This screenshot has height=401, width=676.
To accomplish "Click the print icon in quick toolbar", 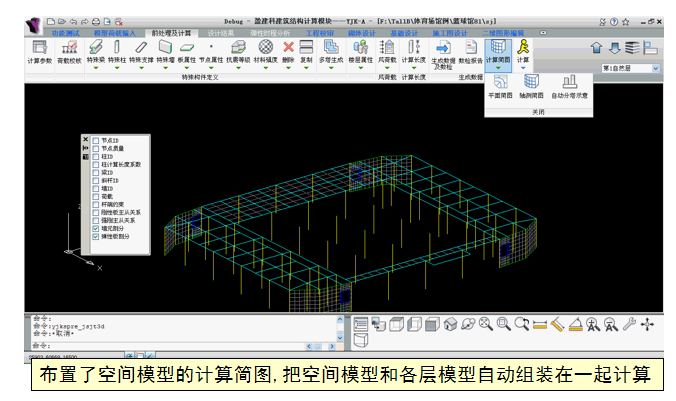I will click(x=96, y=22).
